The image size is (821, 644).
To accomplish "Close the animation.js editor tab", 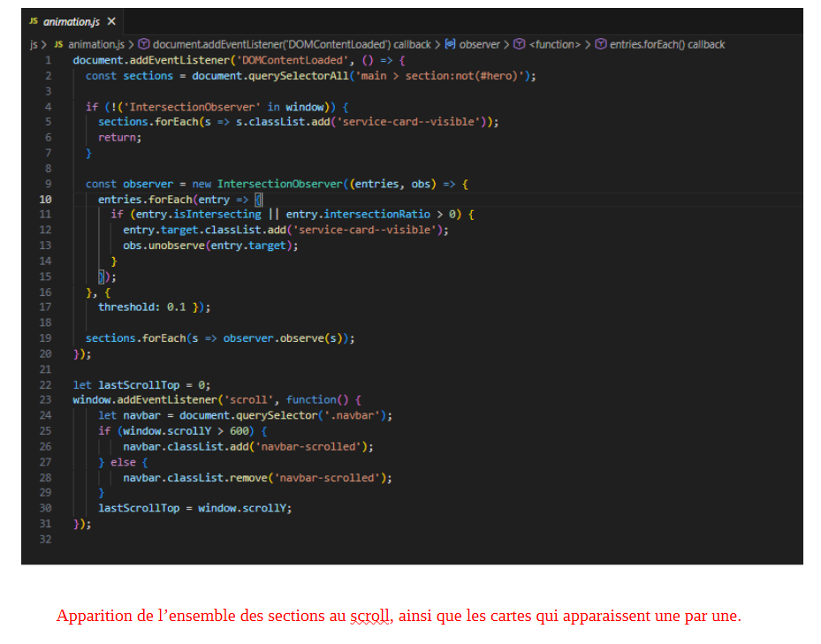I will point(111,21).
